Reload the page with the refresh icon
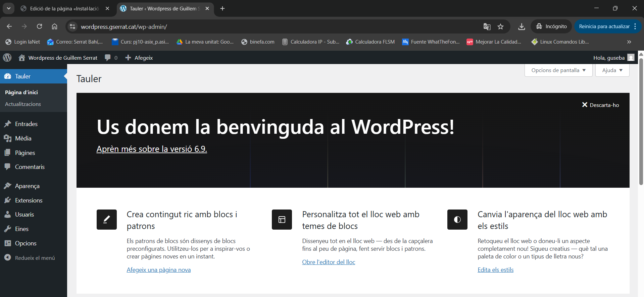 coord(39,26)
